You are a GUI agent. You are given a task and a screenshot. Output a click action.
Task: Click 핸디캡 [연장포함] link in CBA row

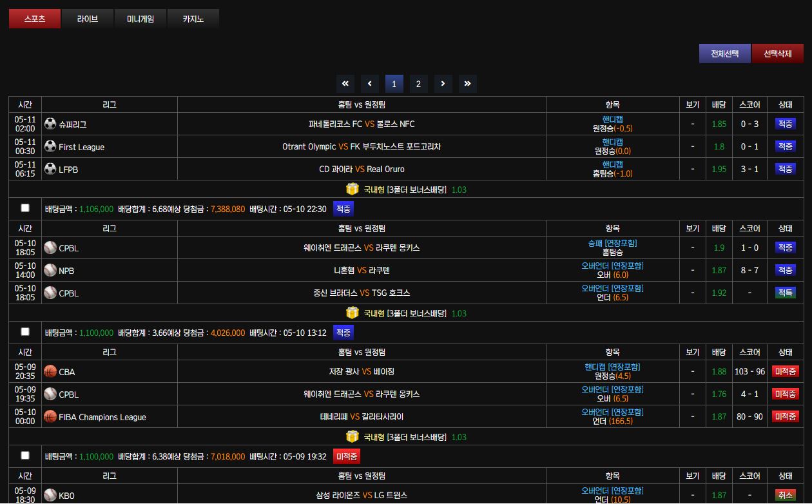pyautogui.click(x=612, y=367)
